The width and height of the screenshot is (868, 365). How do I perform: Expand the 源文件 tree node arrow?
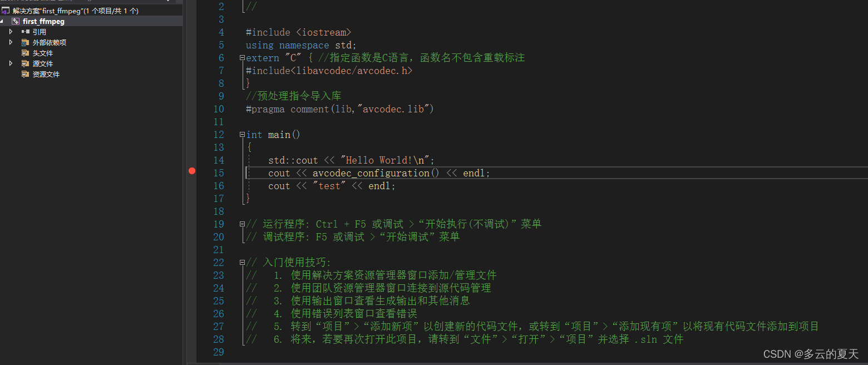(x=11, y=64)
